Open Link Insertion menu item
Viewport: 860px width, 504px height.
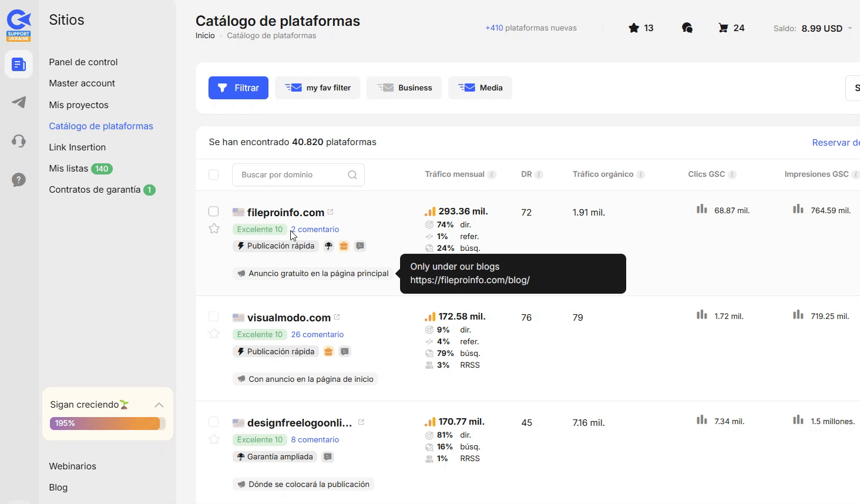(78, 147)
